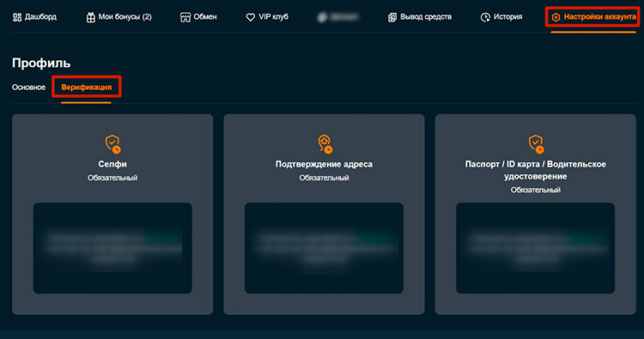644x339 pixels.
Task: Switch to the Основное tab
Action: (x=28, y=88)
